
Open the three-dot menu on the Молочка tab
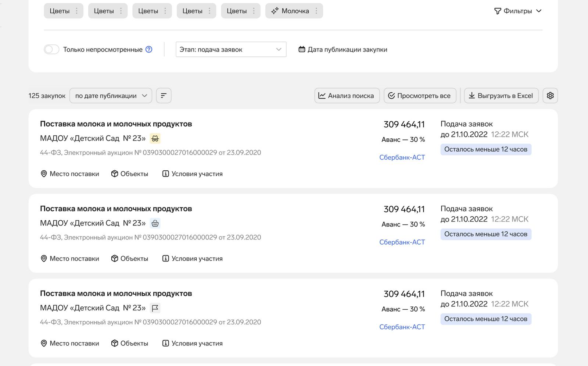tap(316, 11)
